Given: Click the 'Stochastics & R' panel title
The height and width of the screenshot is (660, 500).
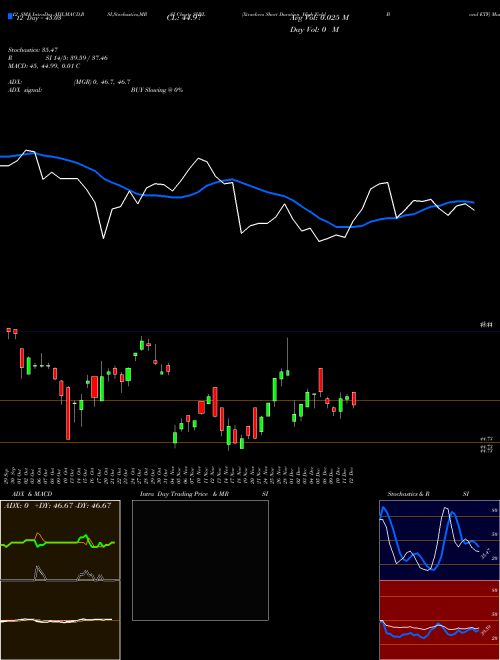Looking at the screenshot, I should pos(408,494).
